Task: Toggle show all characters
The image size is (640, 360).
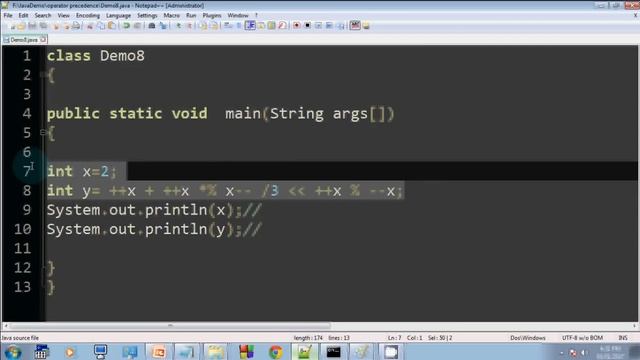Action: (x=239, y=26)
